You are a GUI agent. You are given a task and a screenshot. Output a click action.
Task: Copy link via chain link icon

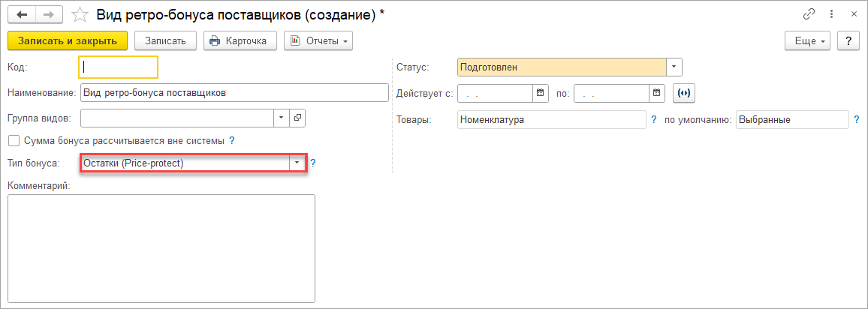[x=809, y=14]
